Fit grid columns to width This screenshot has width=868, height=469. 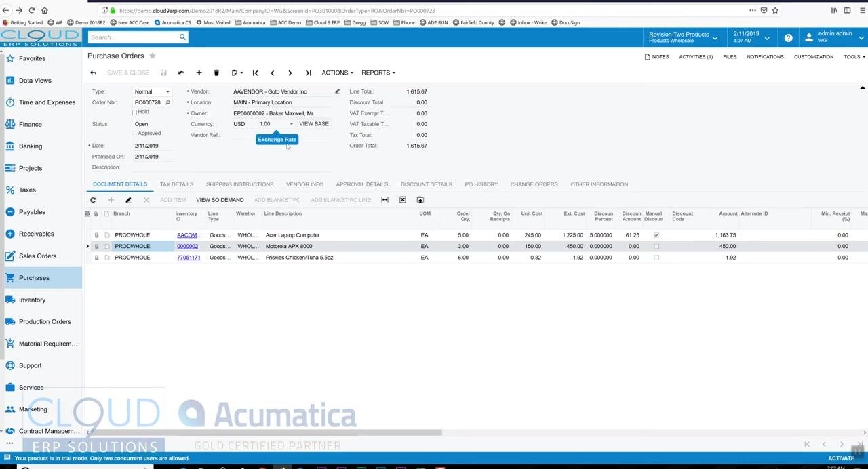coord(384,200)
